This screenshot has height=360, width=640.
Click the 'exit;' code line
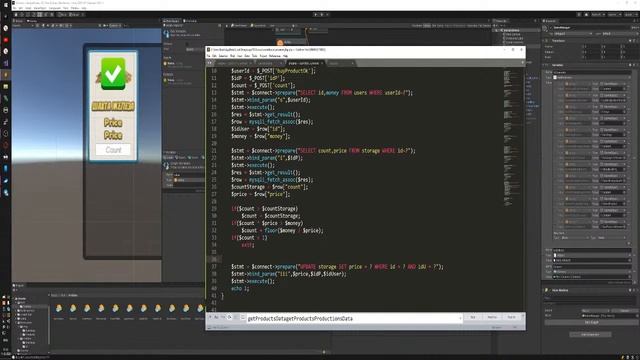click(x=247, y=245)
